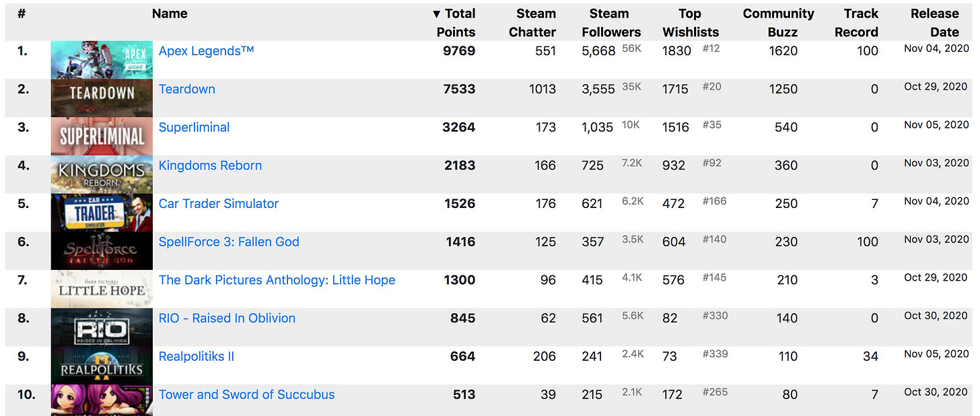Open the Kingdoms Reborn game link
The image size is (980, 416).
(x=210, y=166)
